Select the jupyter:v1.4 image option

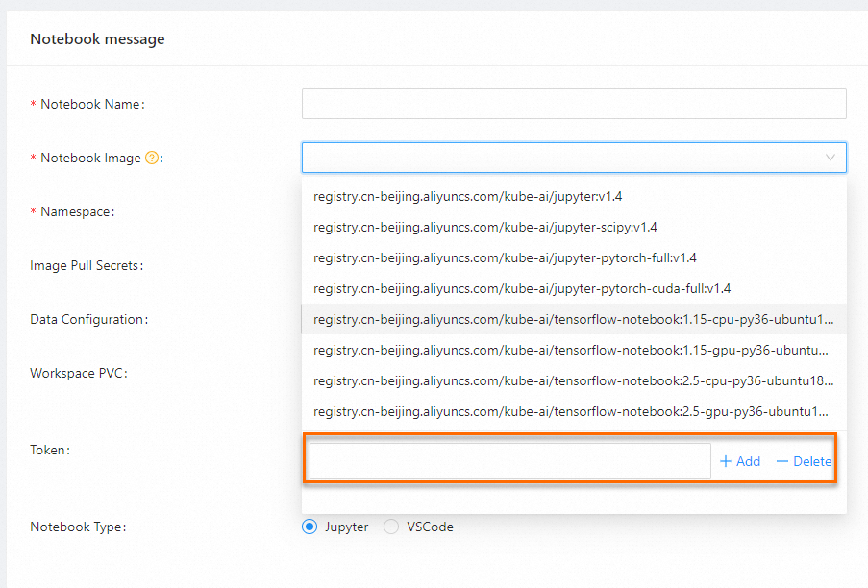(x=574, y=196)
